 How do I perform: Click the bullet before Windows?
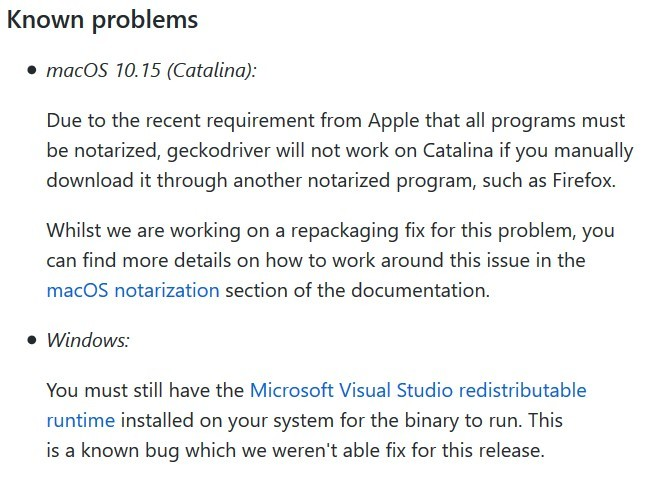(x=31, y=341)
